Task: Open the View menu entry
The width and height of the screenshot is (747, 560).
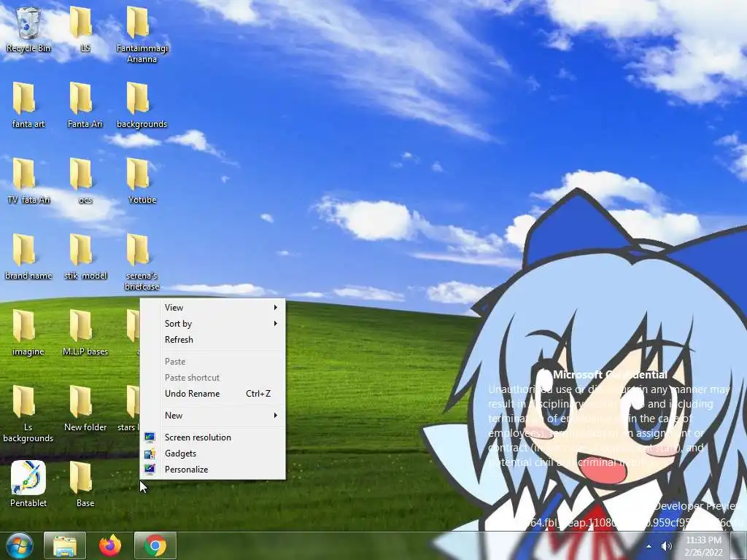Action: tap(212, 308)
